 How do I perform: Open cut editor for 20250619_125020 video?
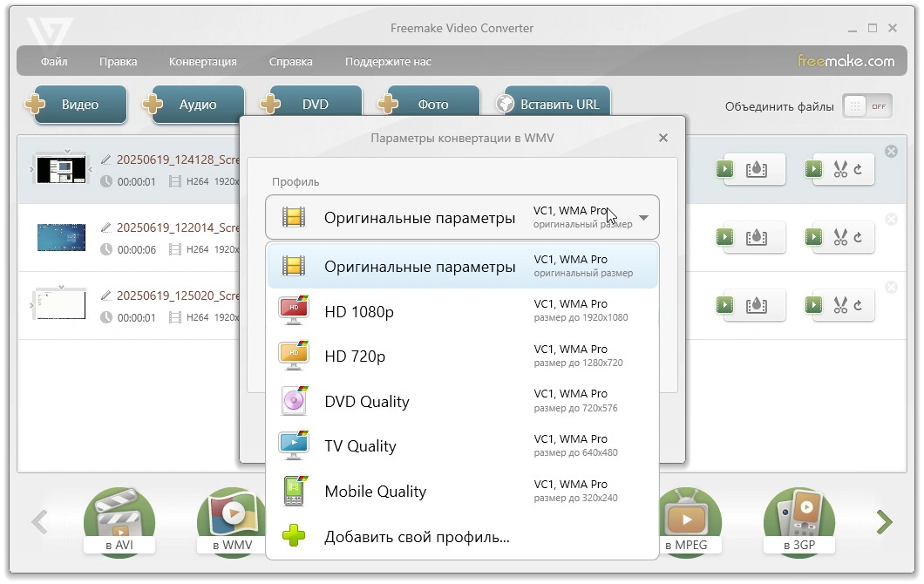[x=839, y=305]
